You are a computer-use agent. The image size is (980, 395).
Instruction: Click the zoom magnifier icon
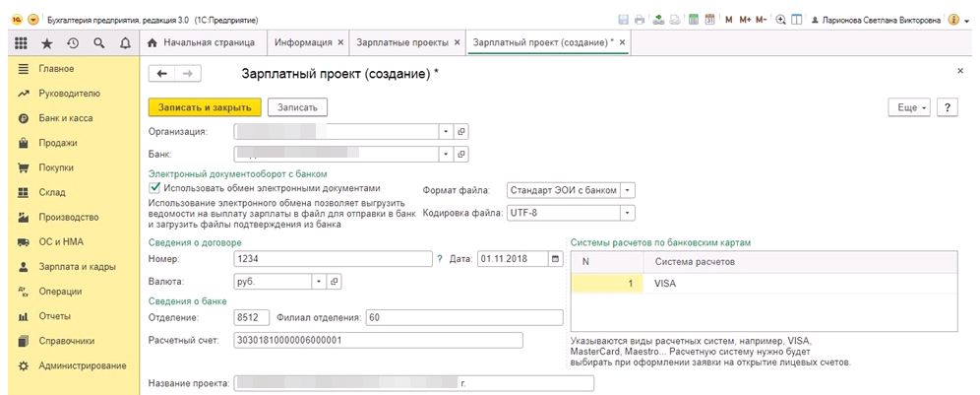(780, 20)
